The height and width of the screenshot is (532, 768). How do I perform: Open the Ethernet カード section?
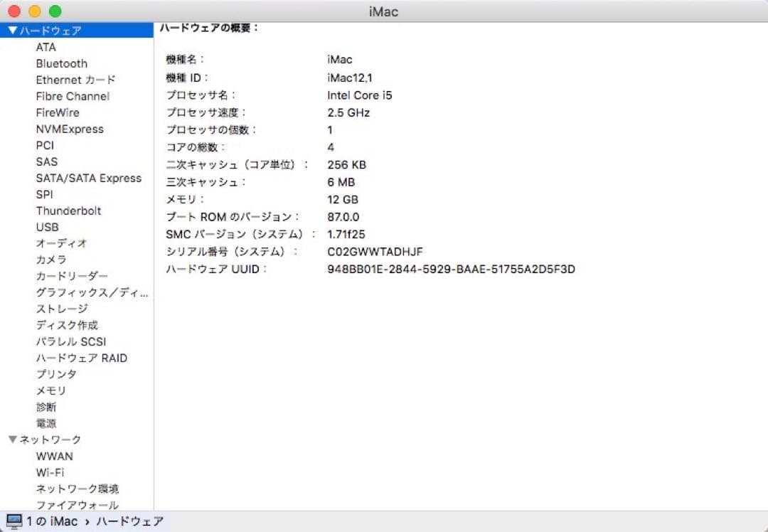(75, 80)
